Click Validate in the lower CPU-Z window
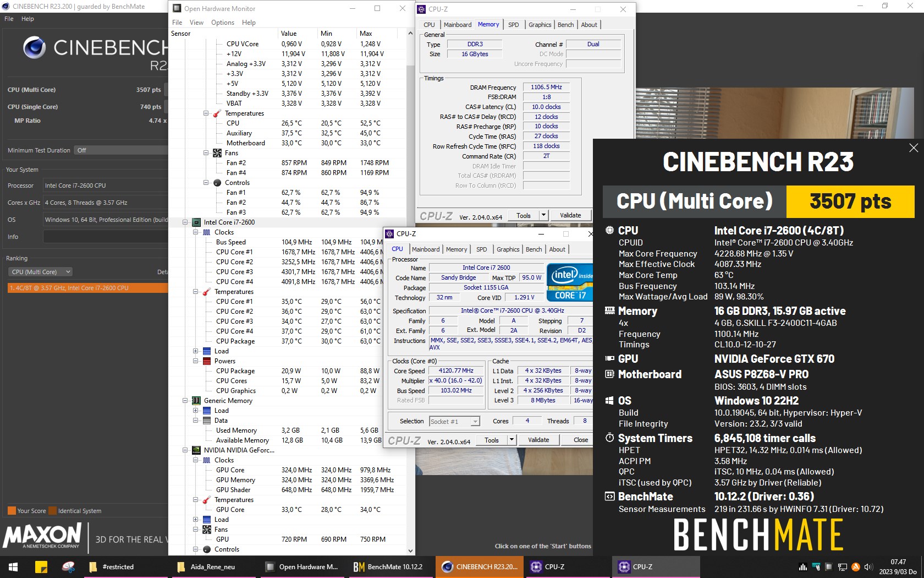This screenshot has height=578, width=924. (538, 440)
